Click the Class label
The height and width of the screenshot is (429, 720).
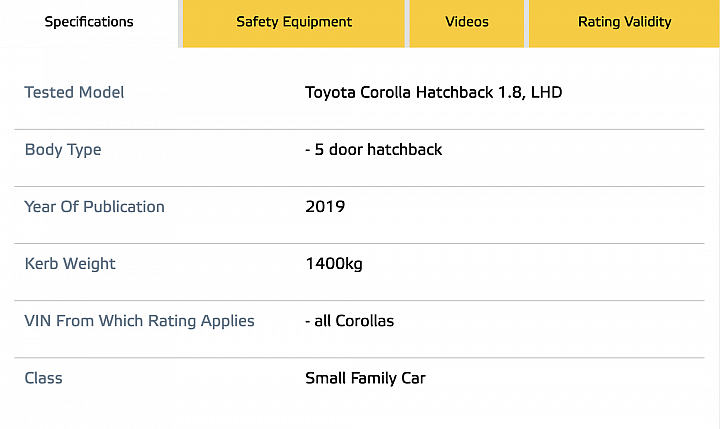[x=43, y=378]
